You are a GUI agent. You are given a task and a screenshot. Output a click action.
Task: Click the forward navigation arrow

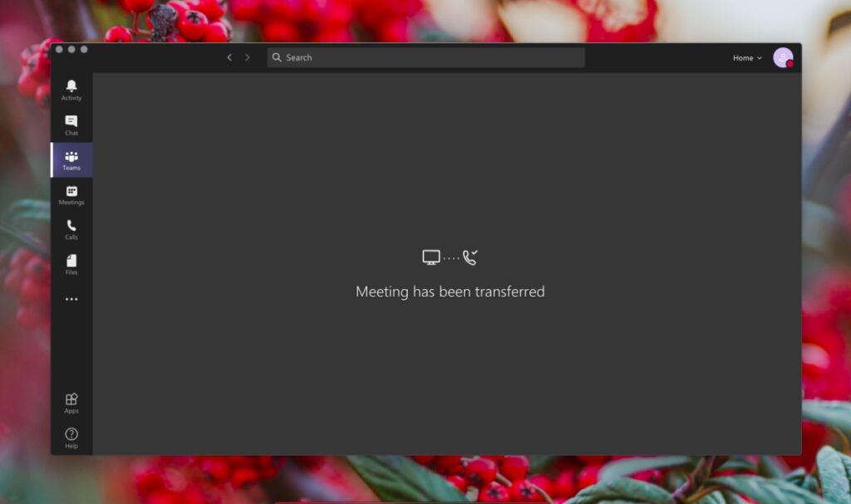(x=248, y=57)
